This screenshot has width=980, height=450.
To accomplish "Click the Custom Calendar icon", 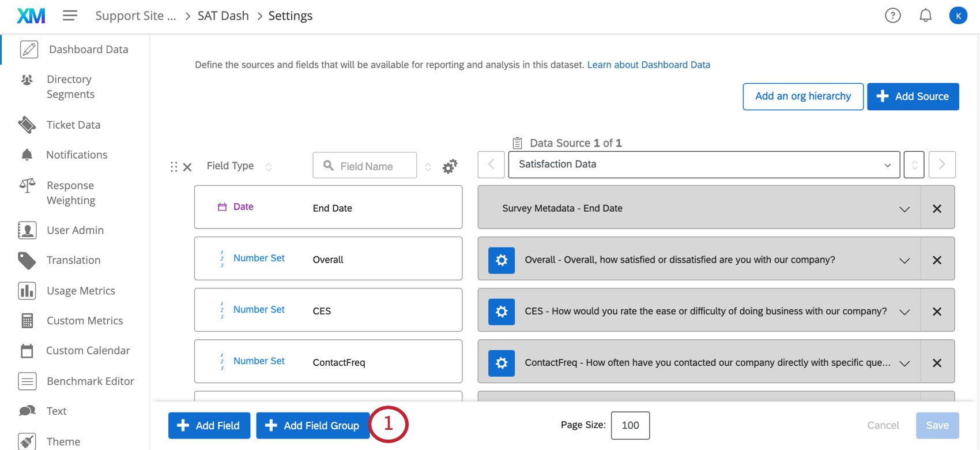I will pyautogui.click(x=27, y=351).
